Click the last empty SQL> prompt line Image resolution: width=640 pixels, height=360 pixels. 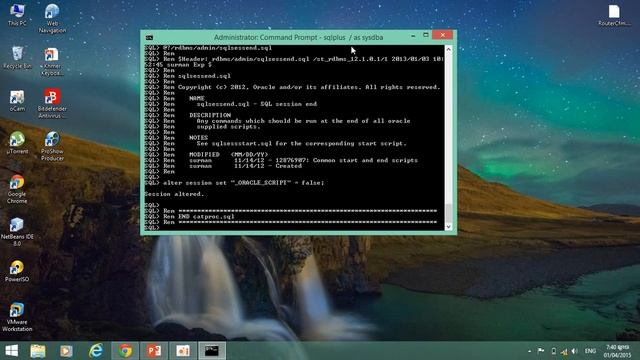pyautogui.click(x=152, y=228)
